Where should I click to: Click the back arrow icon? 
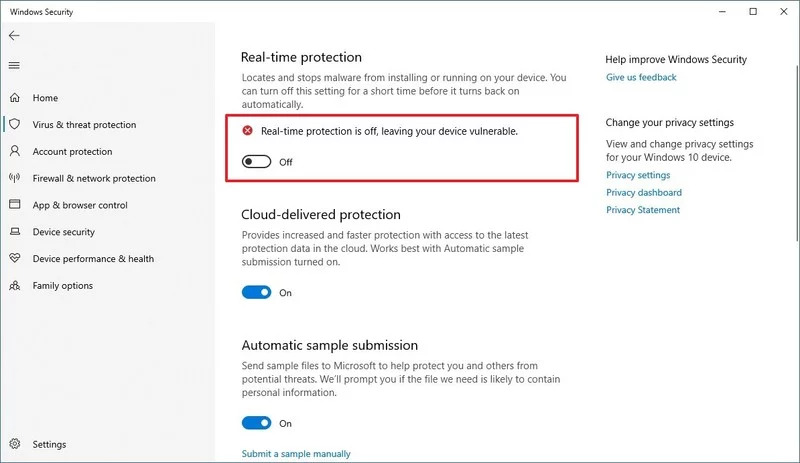pyautogui.click(x=14, y=35)
